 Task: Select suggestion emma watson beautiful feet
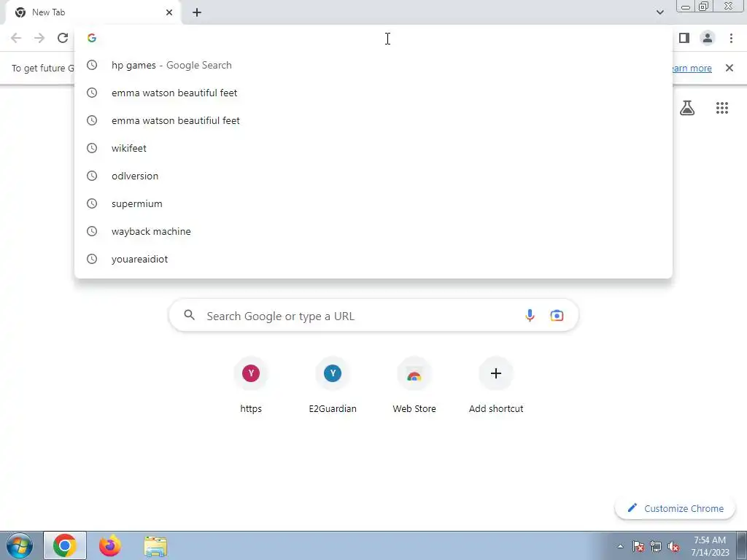coord(373,93)
